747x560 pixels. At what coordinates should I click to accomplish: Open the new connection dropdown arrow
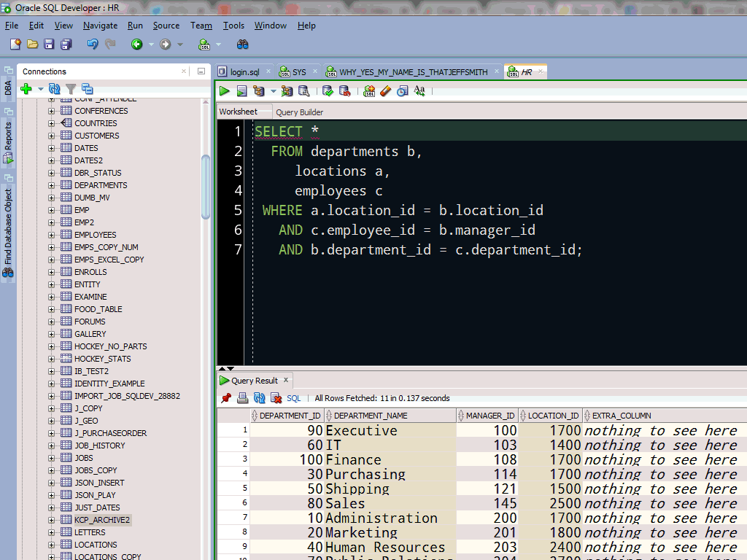pos(41,88)
